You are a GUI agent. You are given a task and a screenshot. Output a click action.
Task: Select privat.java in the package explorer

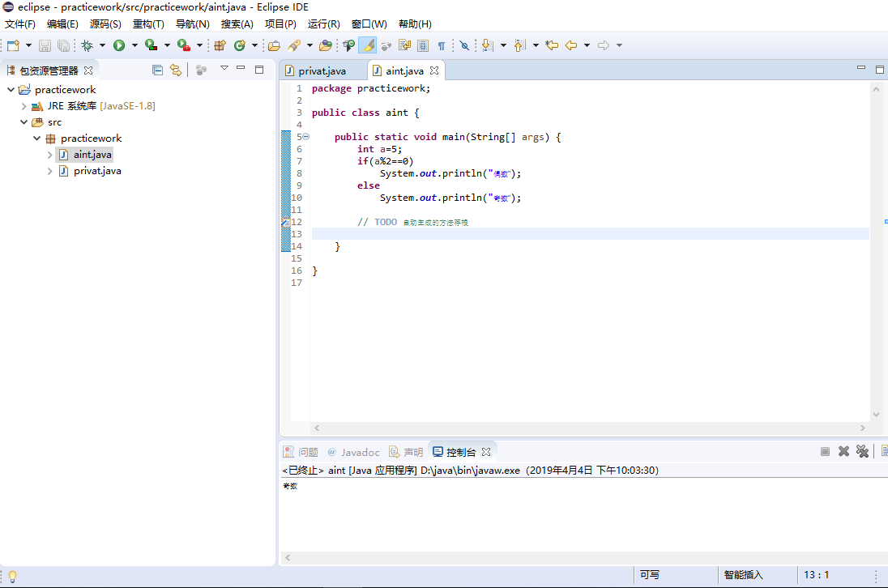click(x=97, y=171)
